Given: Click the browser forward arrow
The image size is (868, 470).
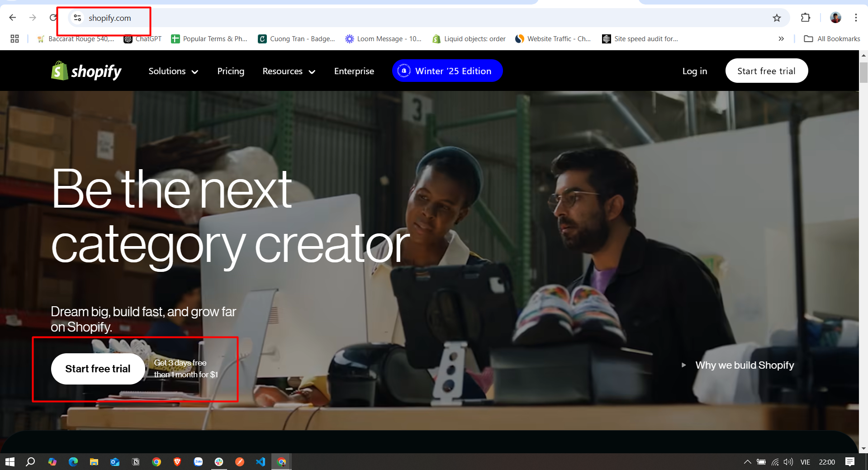Looking at the screenshot, I should [33, 18].
